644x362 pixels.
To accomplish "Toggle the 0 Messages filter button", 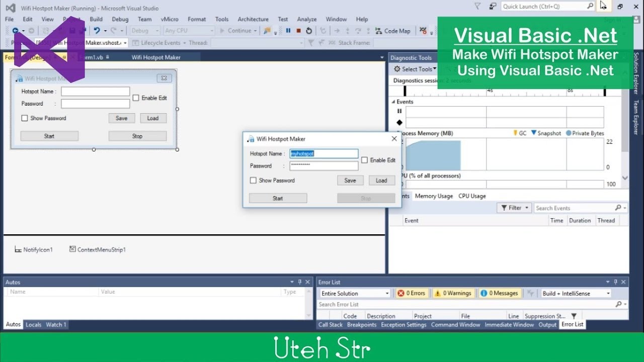I will click(499, 293).
